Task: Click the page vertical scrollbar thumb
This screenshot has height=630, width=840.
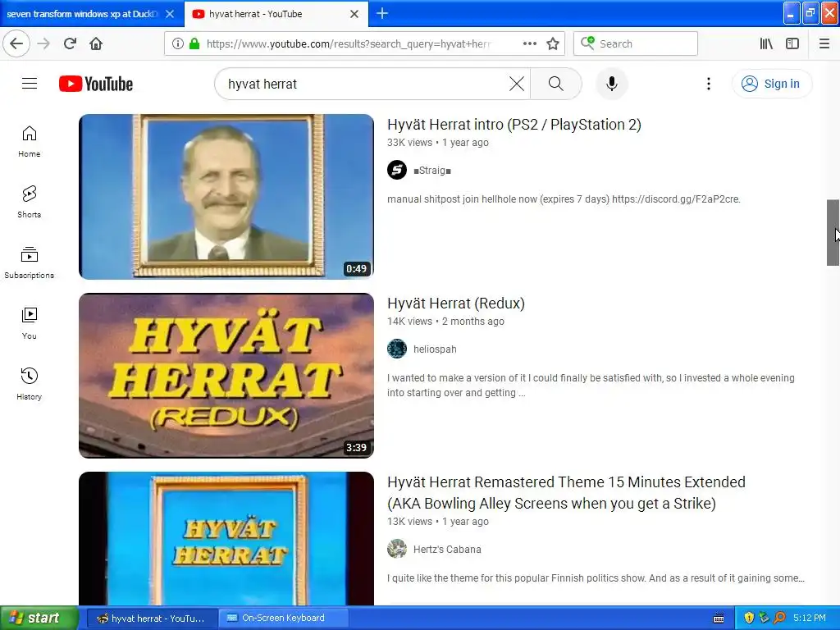Action: (x=833, y=232)
